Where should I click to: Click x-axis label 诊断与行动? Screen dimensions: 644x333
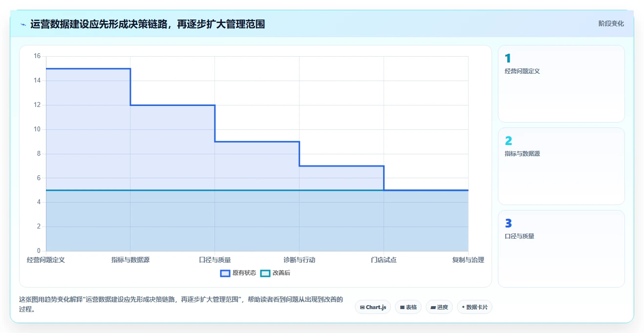(x=299, y=260)
